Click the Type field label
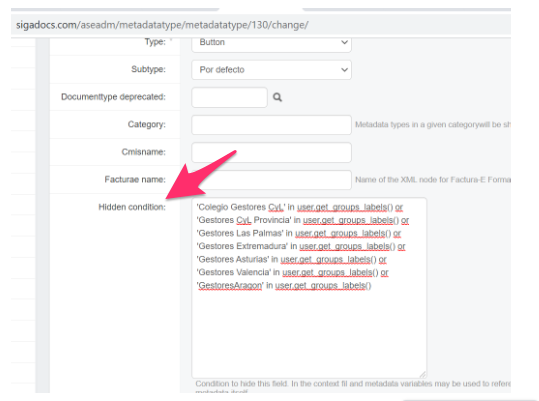This screenshot has width=539, height=401. [x=155, y=42]
